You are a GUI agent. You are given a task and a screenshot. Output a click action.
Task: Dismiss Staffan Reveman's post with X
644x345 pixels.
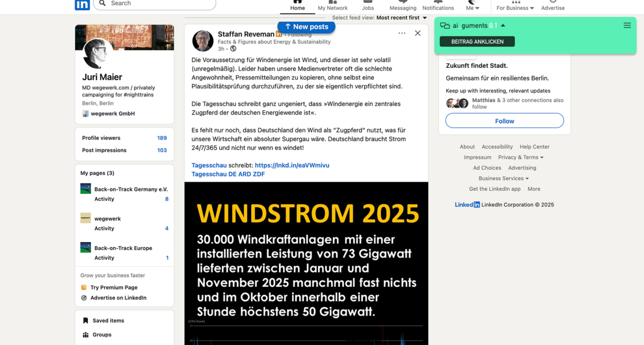click(x=417, y=33)
